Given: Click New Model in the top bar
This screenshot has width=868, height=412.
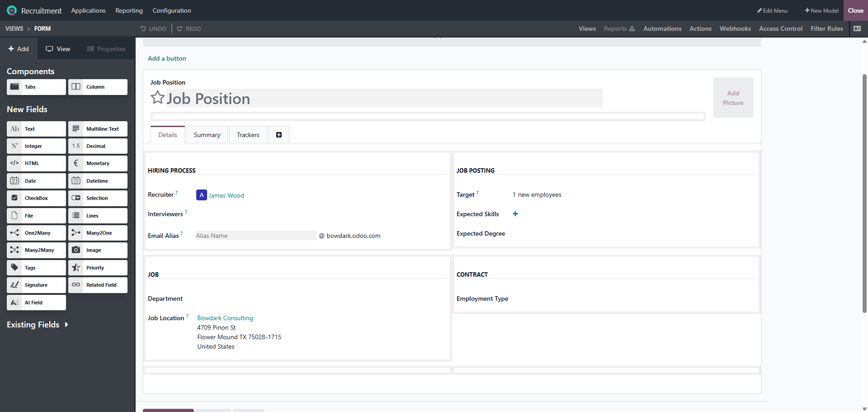Looking at the screenshot, I should pyautogui.click(x=821, y=10).
